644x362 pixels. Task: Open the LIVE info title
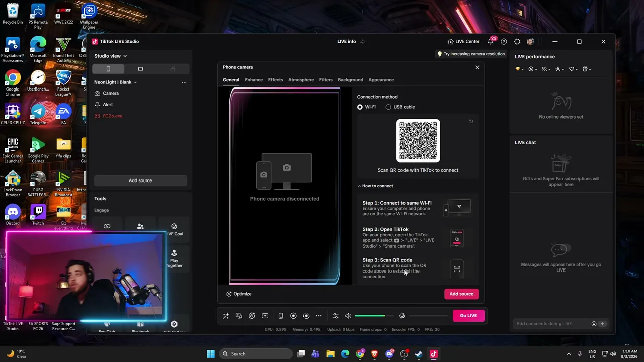(x=346, y=42)
